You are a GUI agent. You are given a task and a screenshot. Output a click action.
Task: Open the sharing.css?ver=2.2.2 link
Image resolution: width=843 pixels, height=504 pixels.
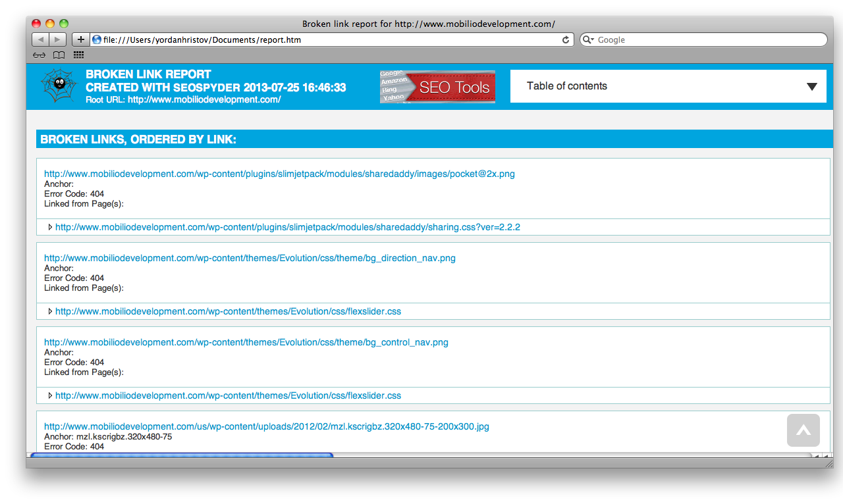coord(288,227)
